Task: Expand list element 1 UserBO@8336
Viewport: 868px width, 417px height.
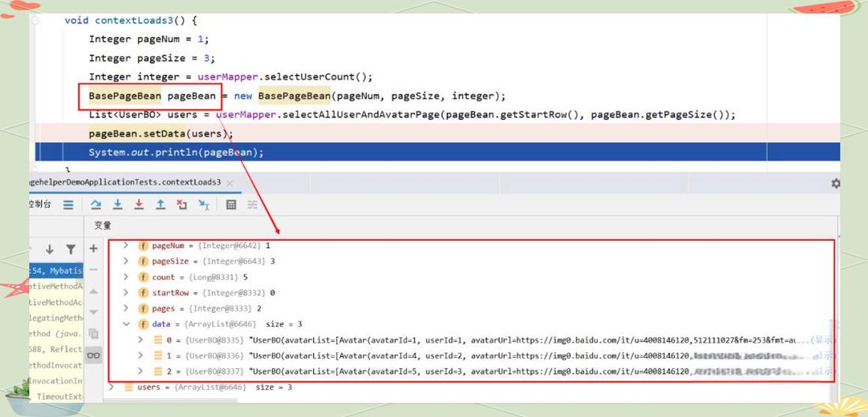Action: tap(141, 355)
